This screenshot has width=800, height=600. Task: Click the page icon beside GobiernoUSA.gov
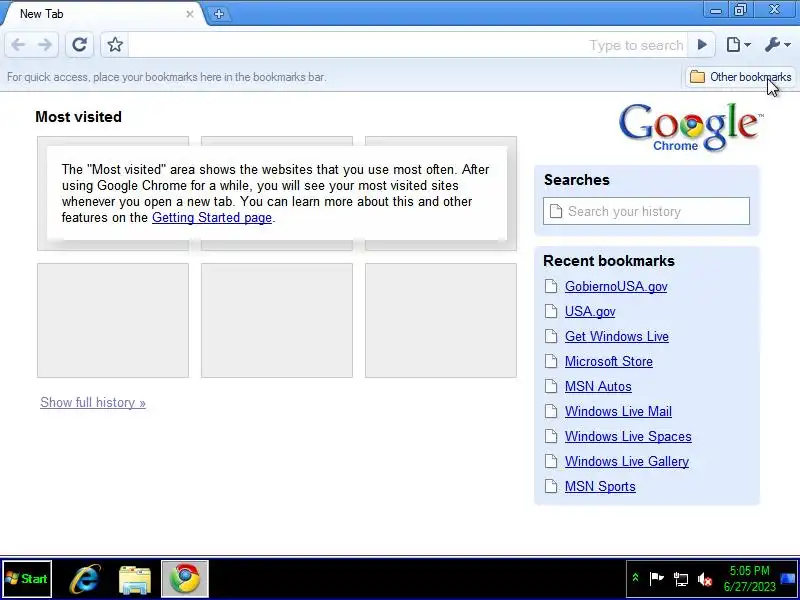(x=551, y=286)
